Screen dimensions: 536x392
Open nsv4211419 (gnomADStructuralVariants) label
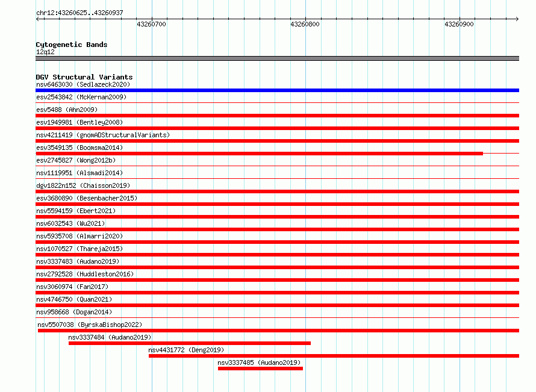pyautogui.click(x=103, y=135)
